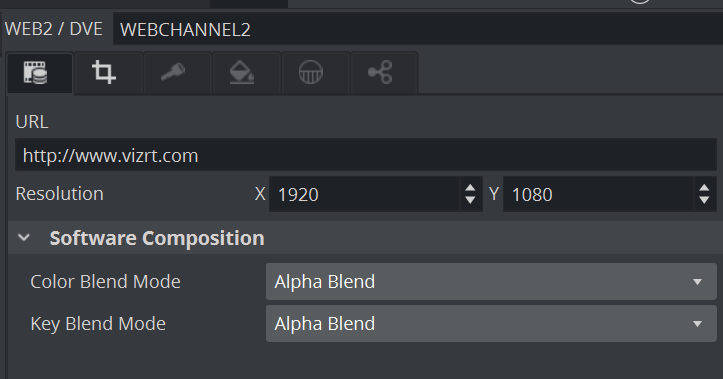Viewport: 723px width, 379px height.
Task: Collapse the Software Composition section chevron
Action: pos(24,238)
